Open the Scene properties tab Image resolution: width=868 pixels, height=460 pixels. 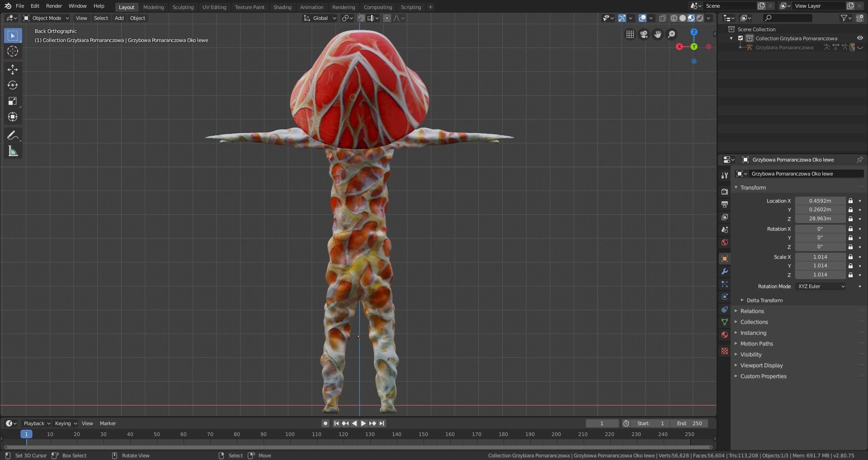725,230
